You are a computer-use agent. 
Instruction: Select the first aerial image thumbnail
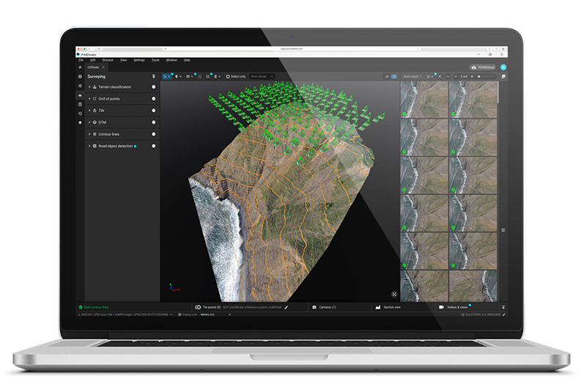(x=423, y=99)
